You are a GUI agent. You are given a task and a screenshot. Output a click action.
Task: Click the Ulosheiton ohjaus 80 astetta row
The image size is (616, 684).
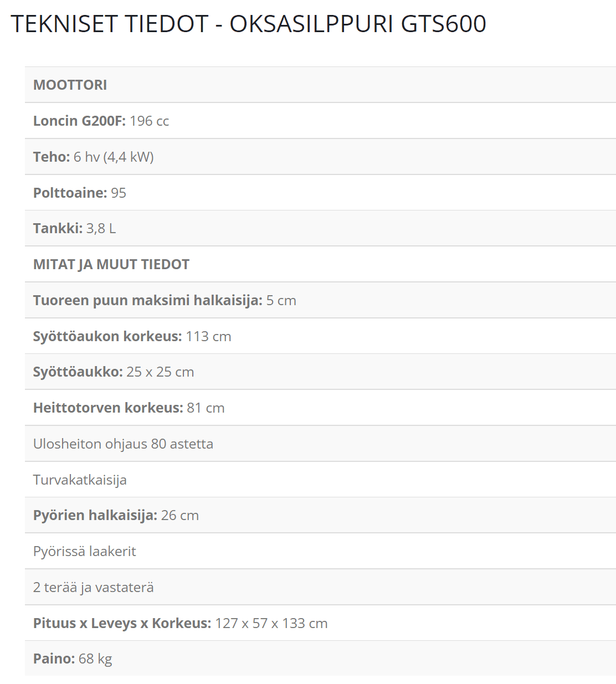point(123,444)
